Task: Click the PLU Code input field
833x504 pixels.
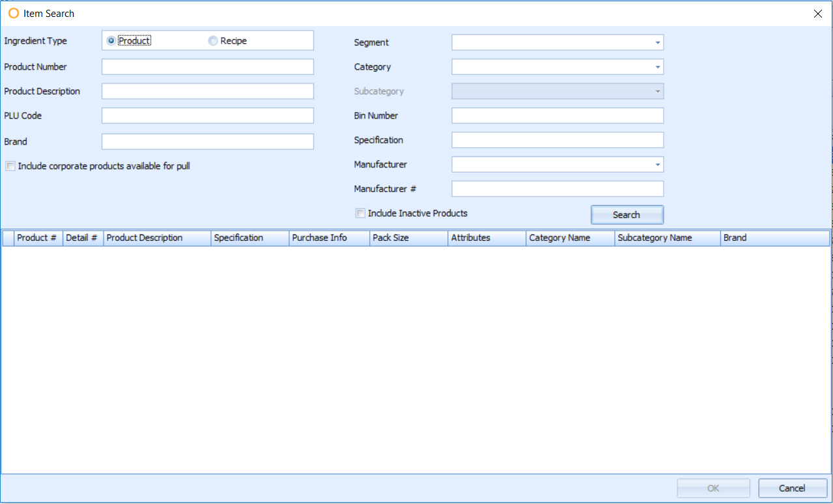Action: (x=207, y=116)
